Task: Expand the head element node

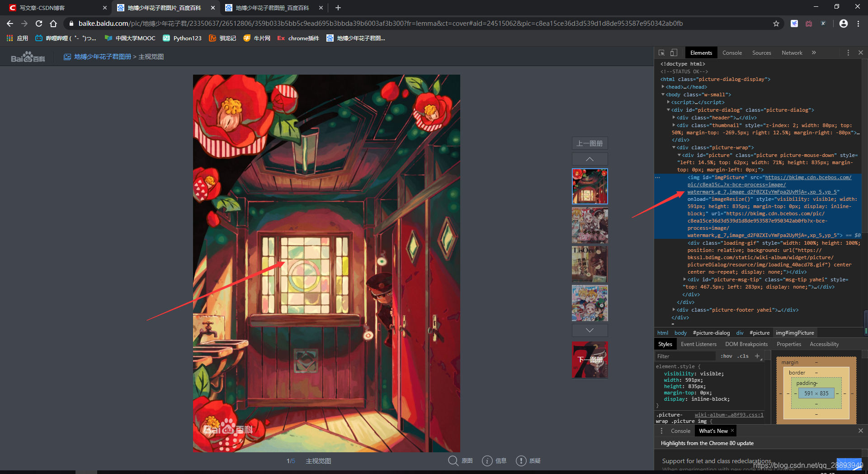Action: coord(663,87)
